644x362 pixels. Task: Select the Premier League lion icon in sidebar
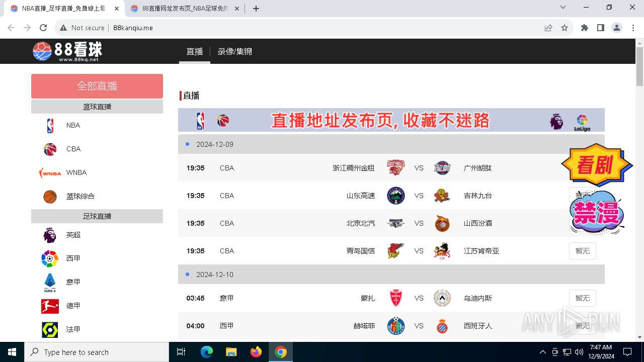(50, 235)
